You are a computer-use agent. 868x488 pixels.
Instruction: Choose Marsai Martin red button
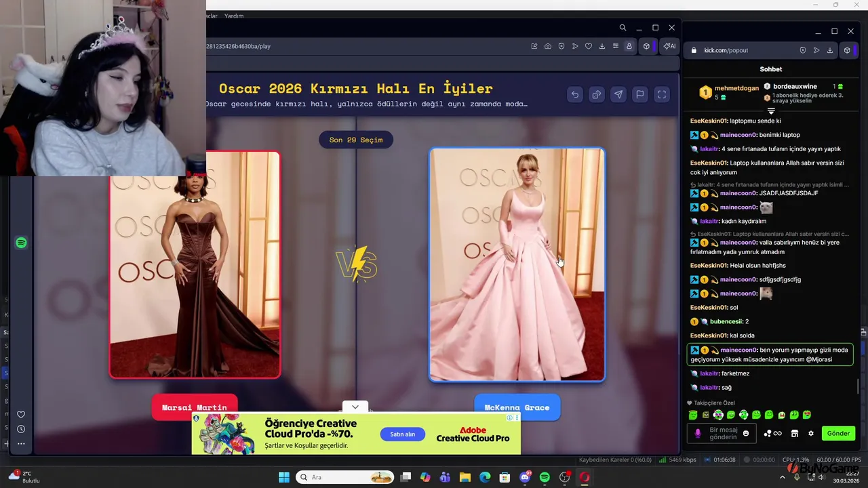[195, 407]
